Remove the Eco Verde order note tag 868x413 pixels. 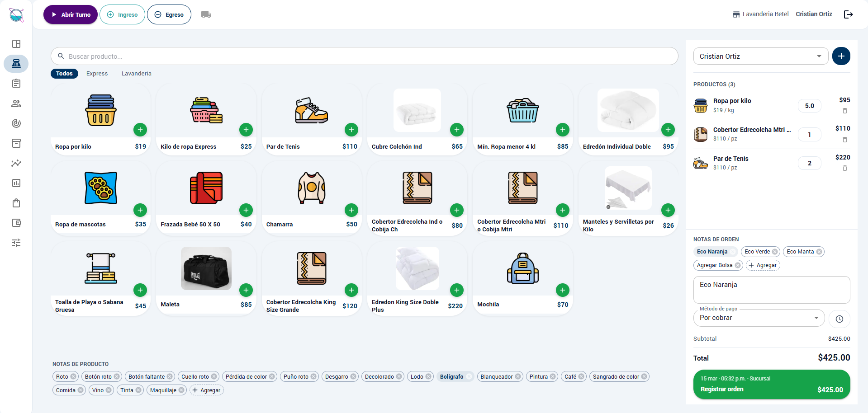[775, 252]
